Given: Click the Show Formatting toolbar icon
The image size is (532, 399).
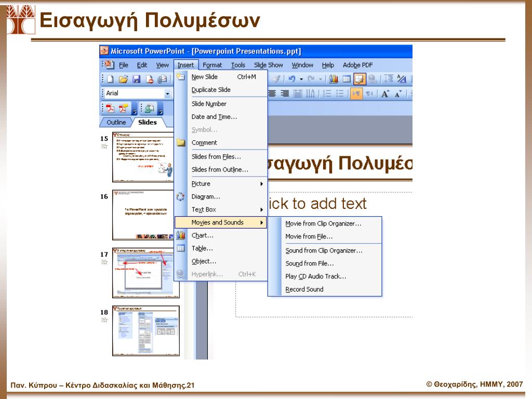Looking at the screenshot, I should click(402, 79).
